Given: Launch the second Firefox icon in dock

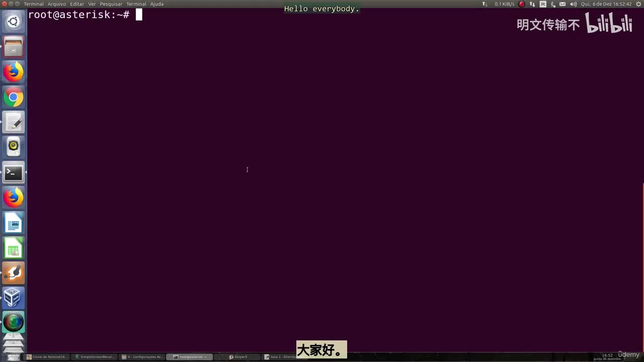Looking at the screenshot, I should (14, 198).
